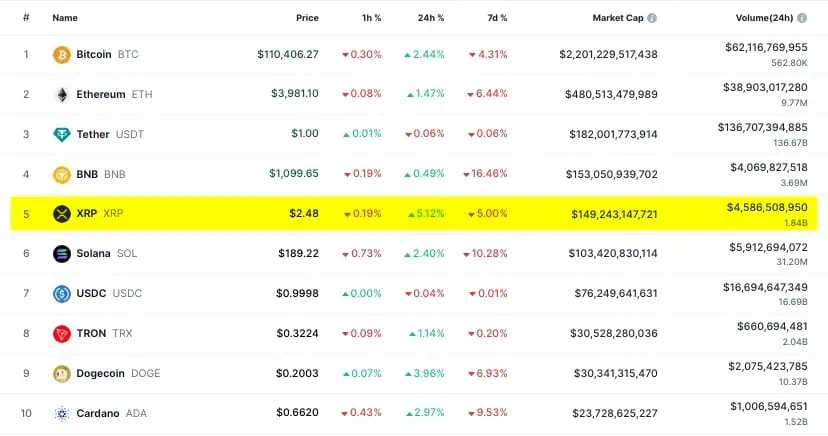
Task: Sort table by Price column header
Action: [x=307, y=18]
